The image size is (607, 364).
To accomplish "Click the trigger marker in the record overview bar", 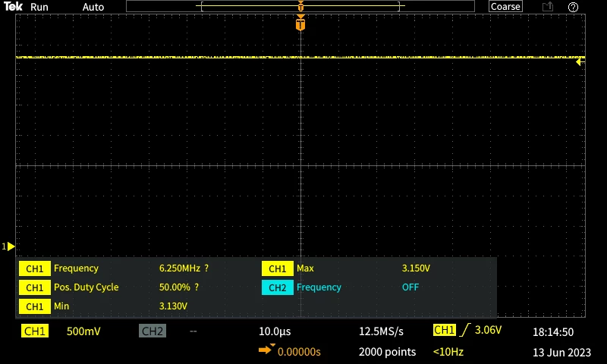I will (x=300, y=6).
